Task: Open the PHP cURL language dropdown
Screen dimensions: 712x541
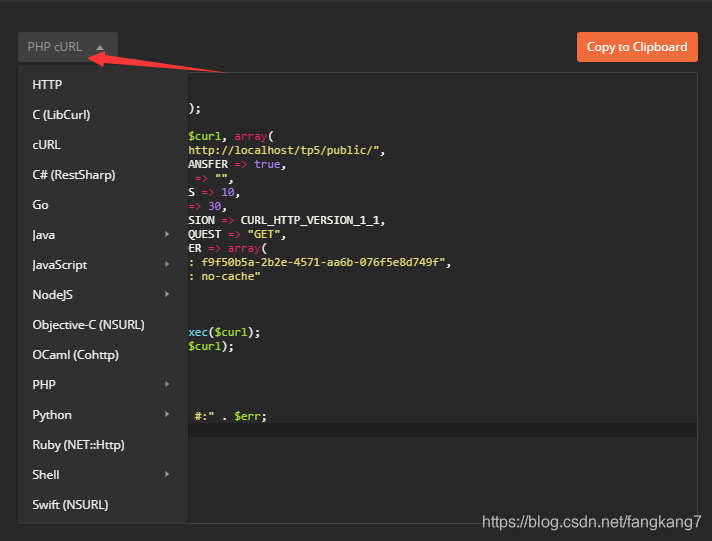Action: click(68, 47)
